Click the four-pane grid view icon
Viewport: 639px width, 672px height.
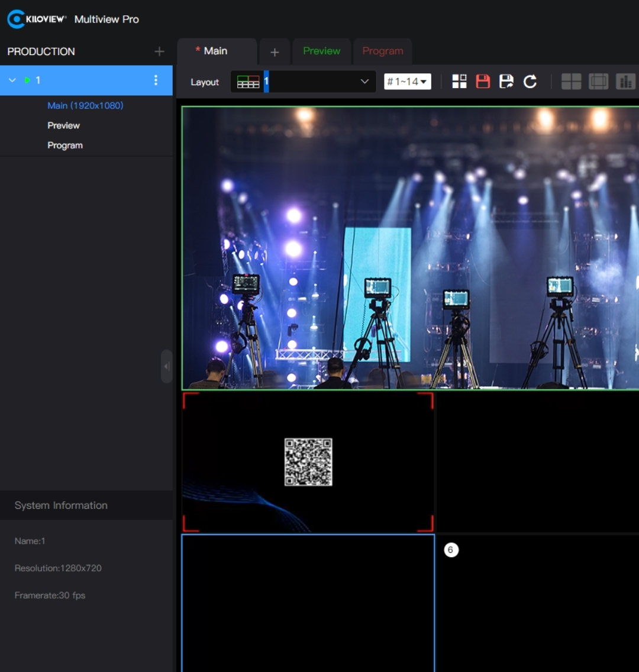[571, 82]
